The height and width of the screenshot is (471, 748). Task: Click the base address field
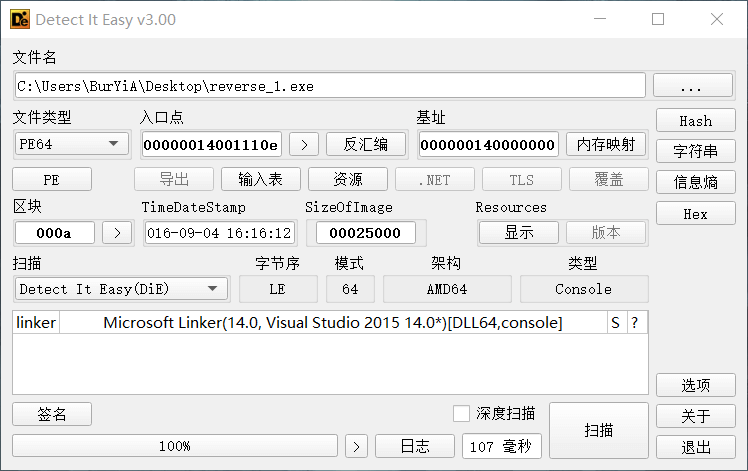[x=488, y=145]
